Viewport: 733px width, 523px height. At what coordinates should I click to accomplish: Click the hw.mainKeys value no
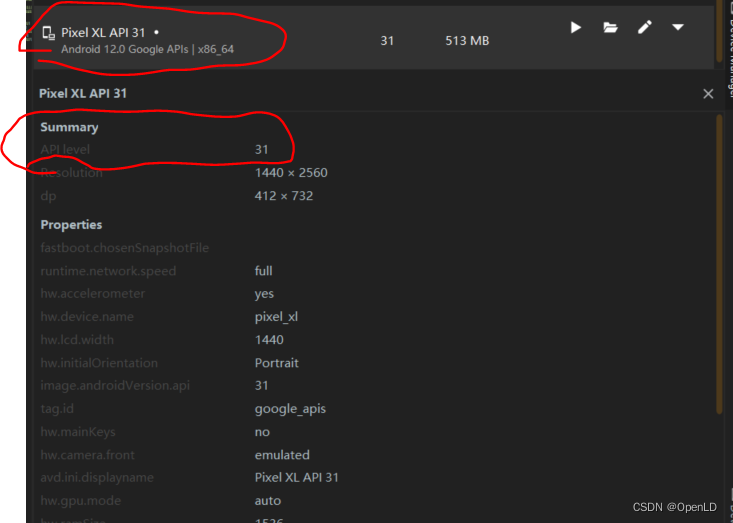click(x=262, y=432)
